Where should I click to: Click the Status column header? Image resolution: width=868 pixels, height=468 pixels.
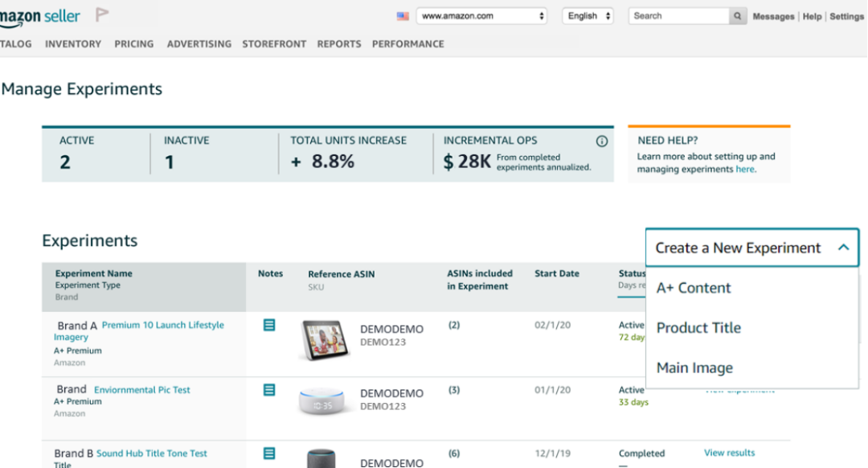pos(632,273)
